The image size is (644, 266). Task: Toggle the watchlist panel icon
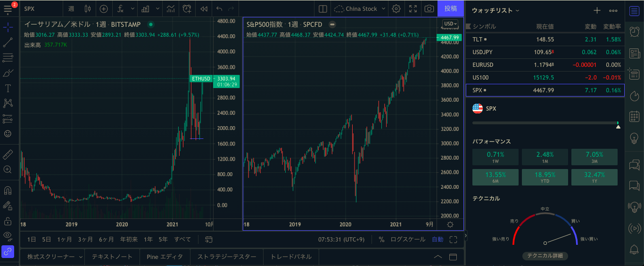(x=635, y=10)
